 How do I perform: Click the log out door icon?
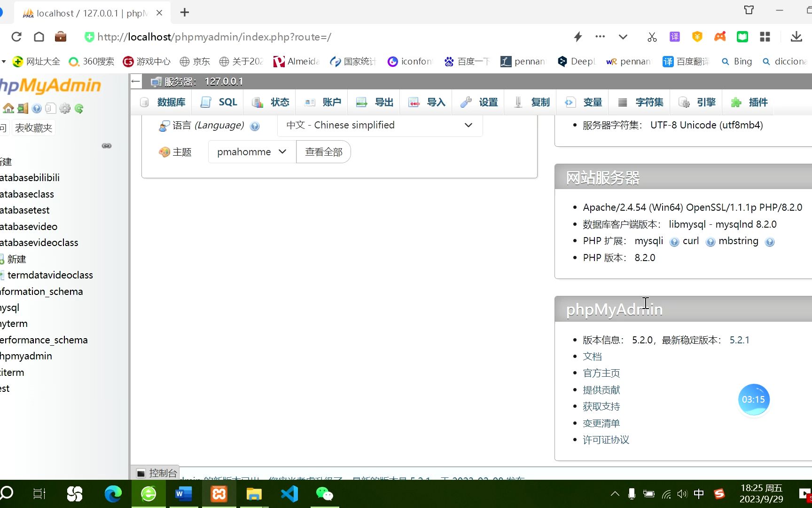(x=23, y=109)
